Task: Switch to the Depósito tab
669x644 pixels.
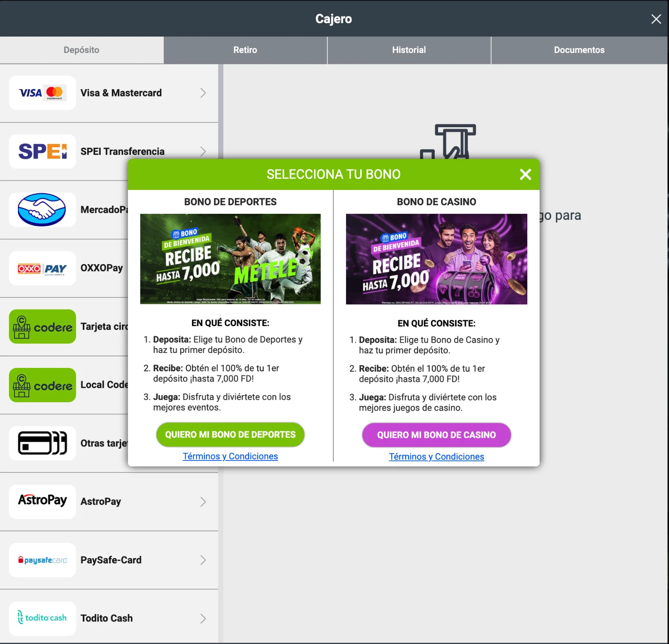Action: pos(81,50)
